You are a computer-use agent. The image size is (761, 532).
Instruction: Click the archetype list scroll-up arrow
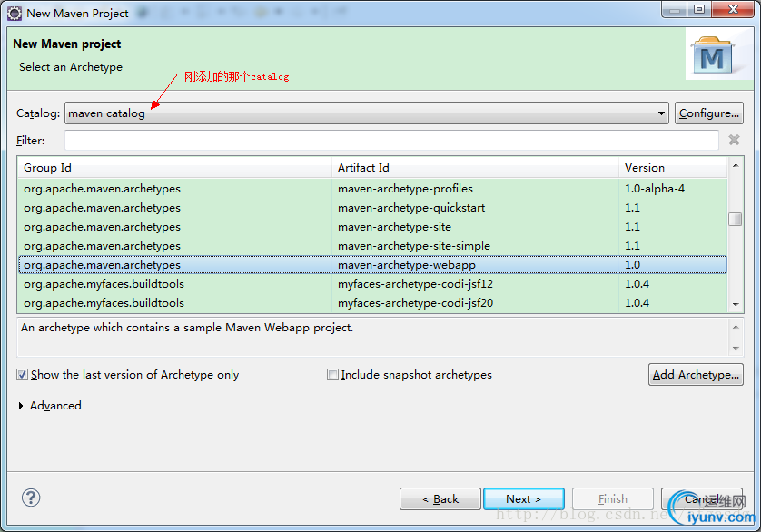(x=736, y=165)
